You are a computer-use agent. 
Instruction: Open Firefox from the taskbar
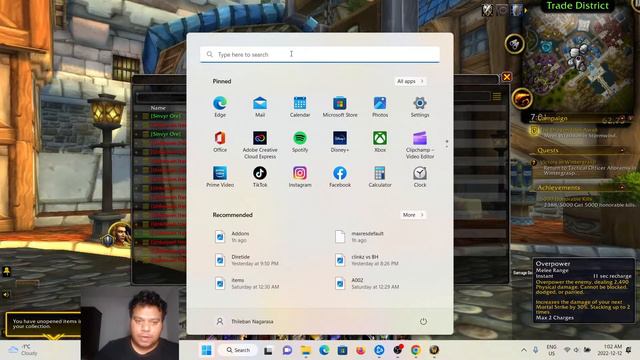pos(360,350)
